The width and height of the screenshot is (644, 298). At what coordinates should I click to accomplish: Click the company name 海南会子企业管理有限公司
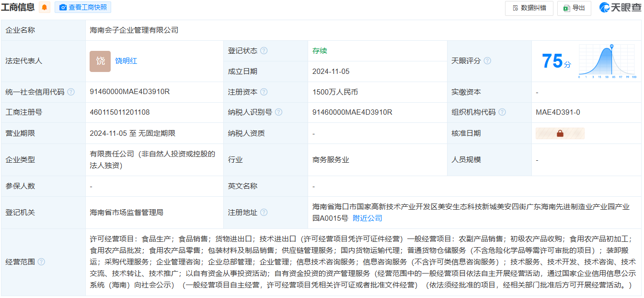(134, 30)
